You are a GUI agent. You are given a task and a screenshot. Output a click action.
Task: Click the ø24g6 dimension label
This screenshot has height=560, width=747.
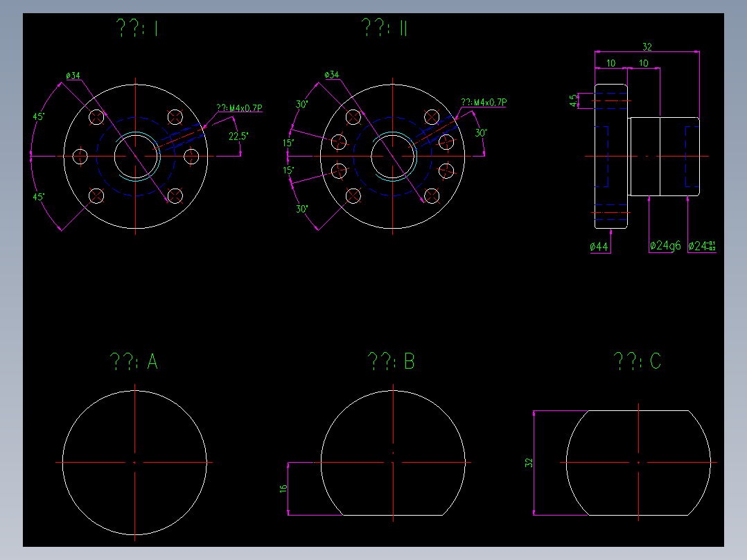tap(665, 244)
